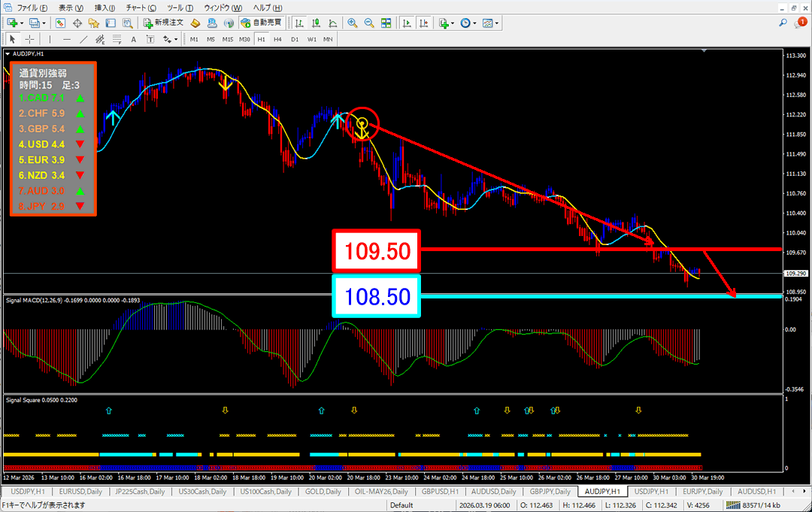Select the vertical line tool

pyautogui.click(x=50, y=39)
